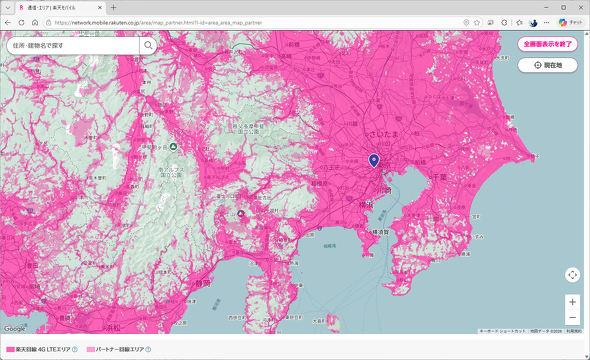Open browser settings and more menu
This screenshot has height=360, width=590.
547,23
